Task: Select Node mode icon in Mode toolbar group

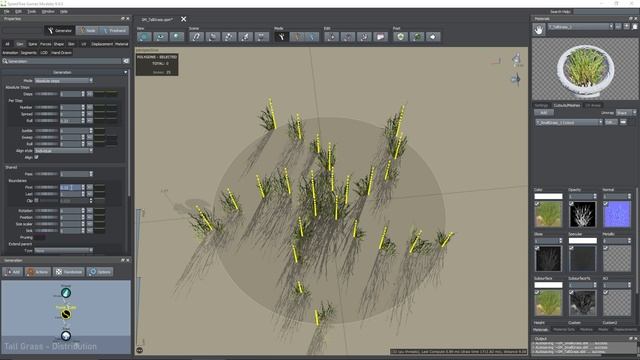Action: (x=297, y=37)
